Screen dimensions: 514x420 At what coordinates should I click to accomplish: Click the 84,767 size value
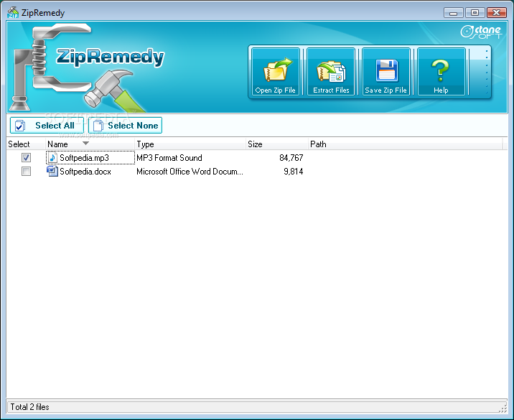[x=291, y=158]
